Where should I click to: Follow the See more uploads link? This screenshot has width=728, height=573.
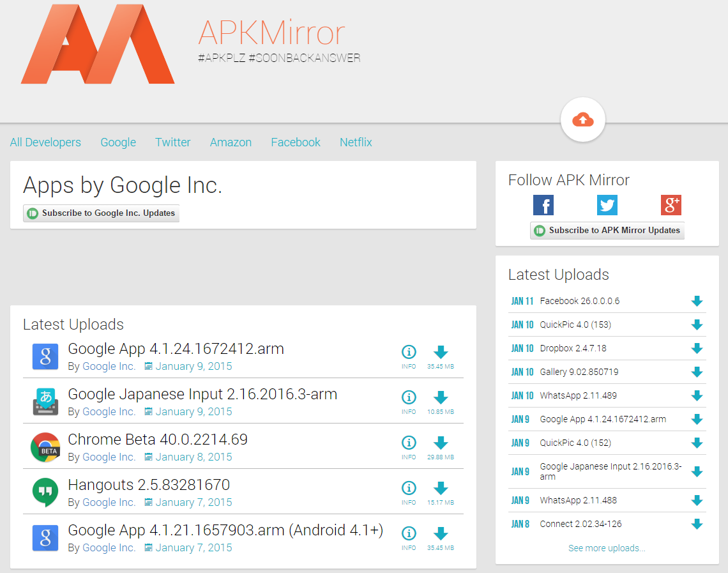[607, 548]
